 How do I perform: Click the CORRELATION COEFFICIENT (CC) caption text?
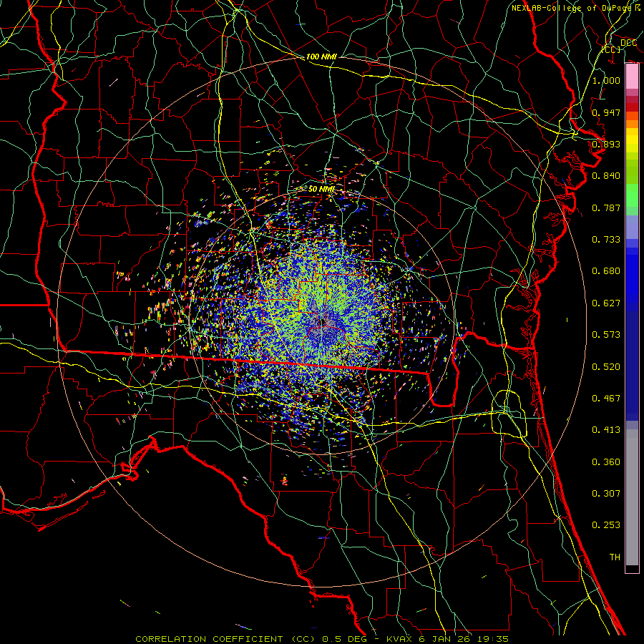coord(225,639)
